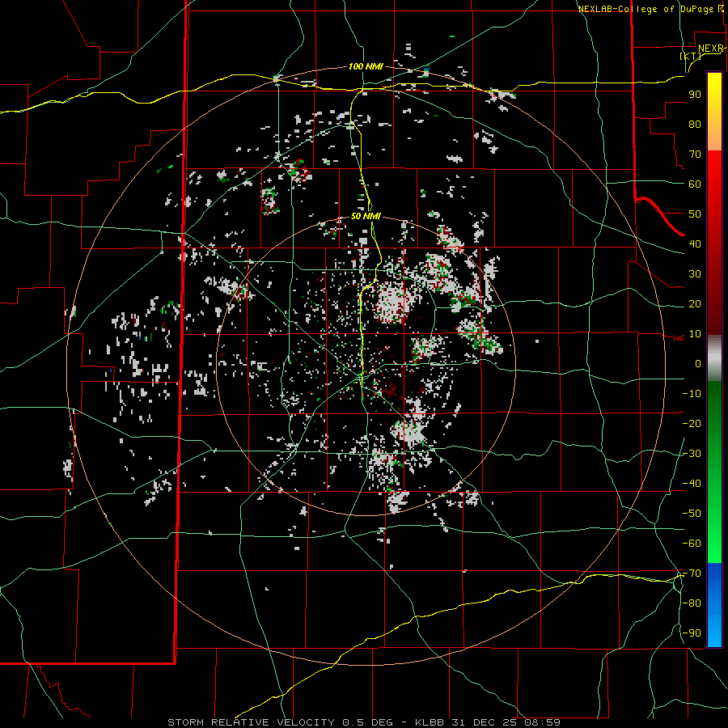Click the KLBB station identifier text
The width and height of the screenshot is (728, 728).
(430, 722)
